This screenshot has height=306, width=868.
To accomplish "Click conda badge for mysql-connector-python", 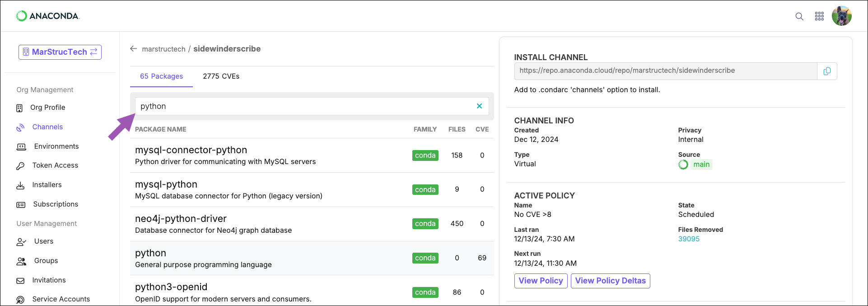I will [x=425, y=155].
